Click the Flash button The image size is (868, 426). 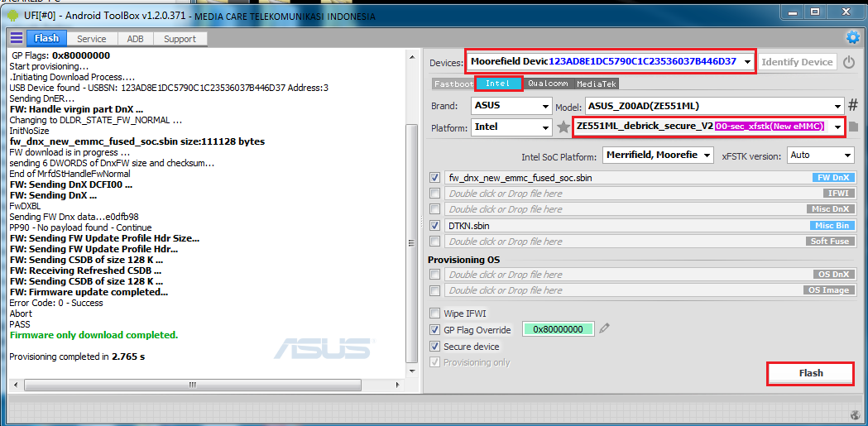811,373
